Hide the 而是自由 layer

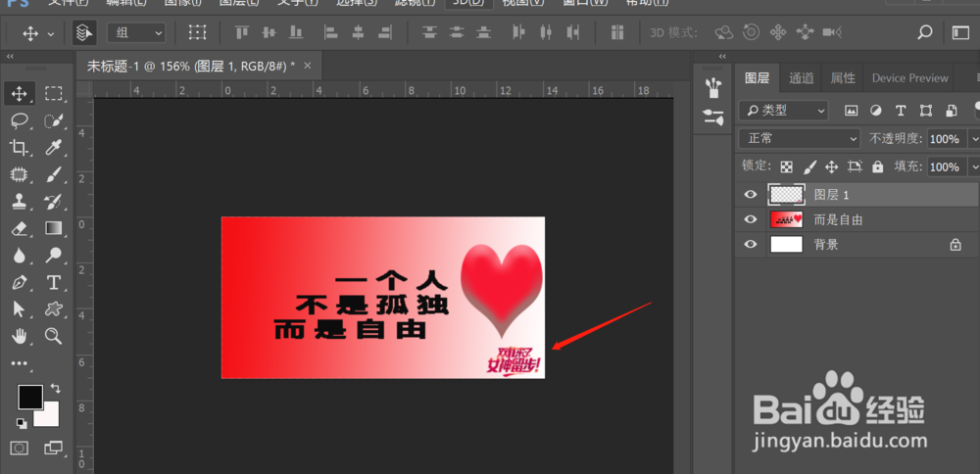(x=750, y=219)
